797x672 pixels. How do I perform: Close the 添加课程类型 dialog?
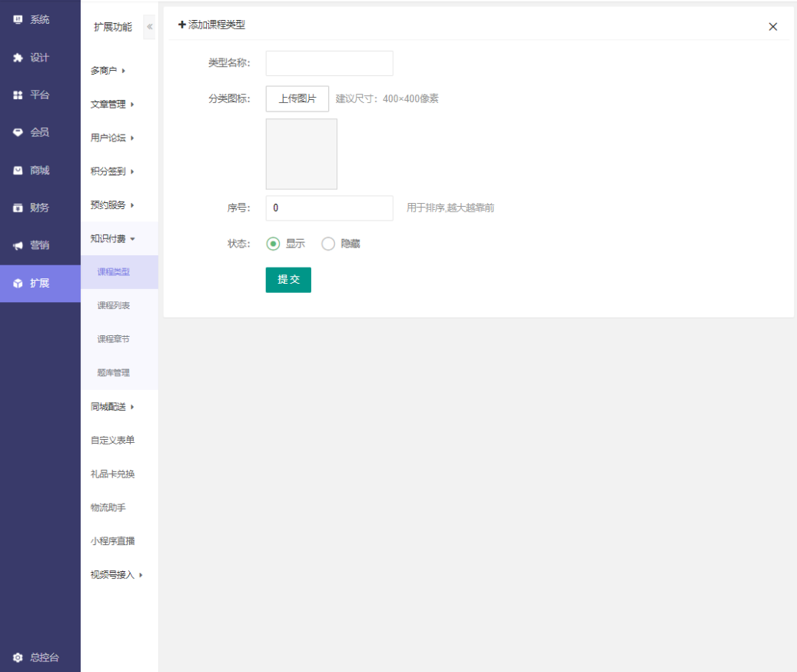pos(772,26)
